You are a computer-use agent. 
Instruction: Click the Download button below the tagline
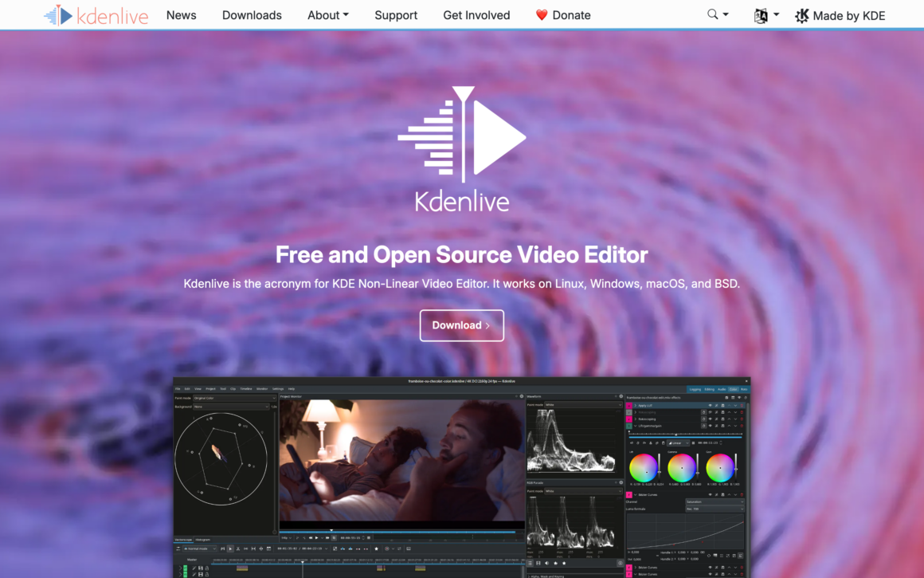[462, 325]
